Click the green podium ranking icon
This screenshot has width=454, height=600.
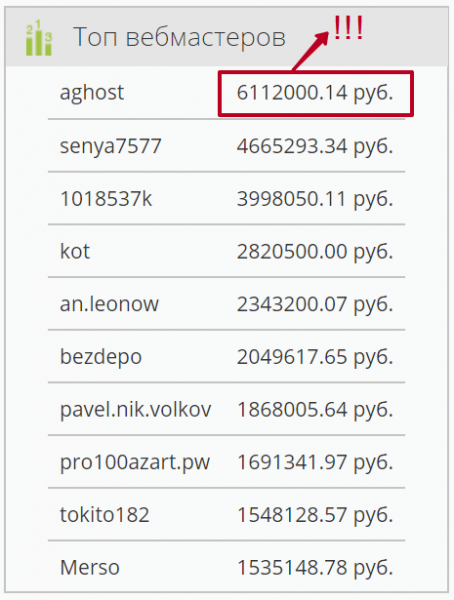pos(38,38)
